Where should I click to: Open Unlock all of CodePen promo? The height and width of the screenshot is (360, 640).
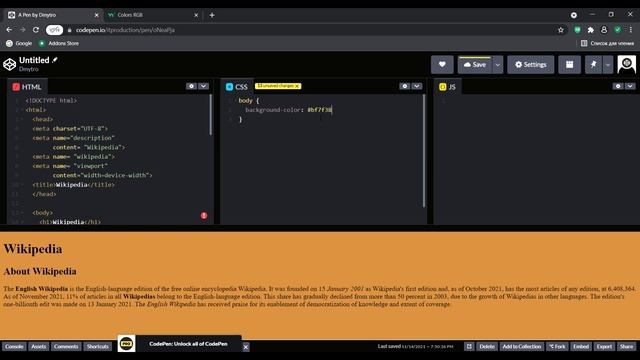tap(188, 344)
